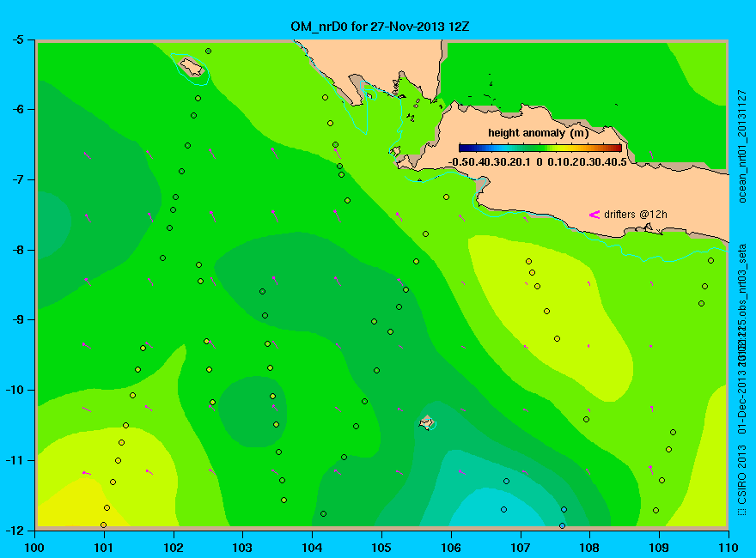The image size is (756, 558).
Task: Click the 'height anomaly (m)' colorbar label
Action: tap(538, 133)
